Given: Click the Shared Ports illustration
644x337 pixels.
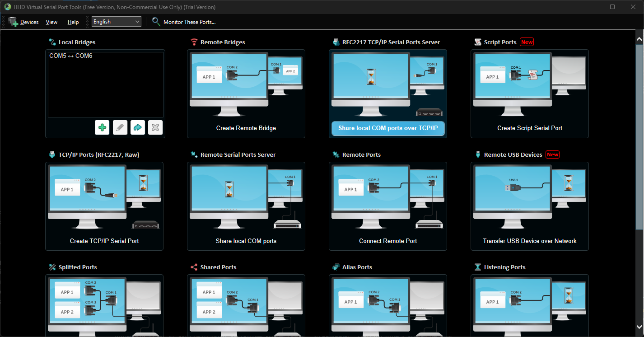Looking at the screenshot, I should pyautogui.click(x=246, y=307).
